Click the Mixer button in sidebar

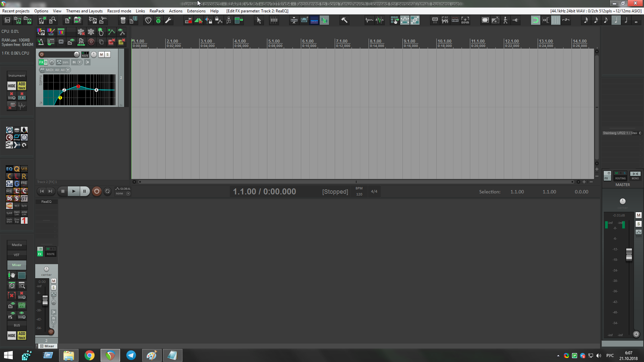click(17, 265)
